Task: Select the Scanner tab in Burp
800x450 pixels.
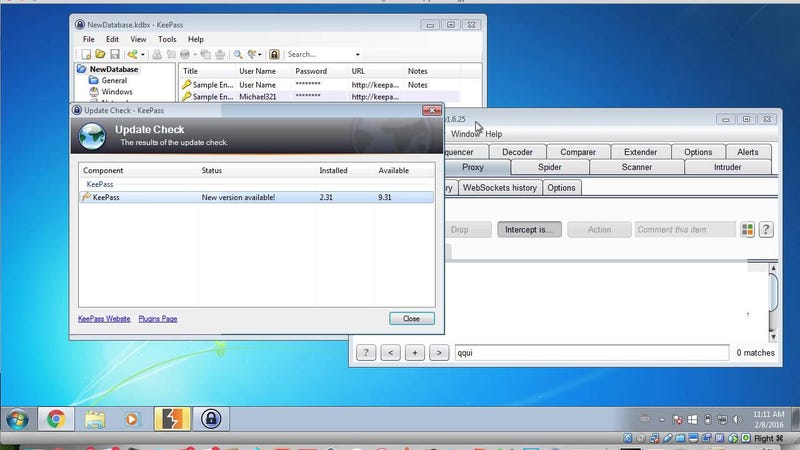Action: tap(637, 167)
